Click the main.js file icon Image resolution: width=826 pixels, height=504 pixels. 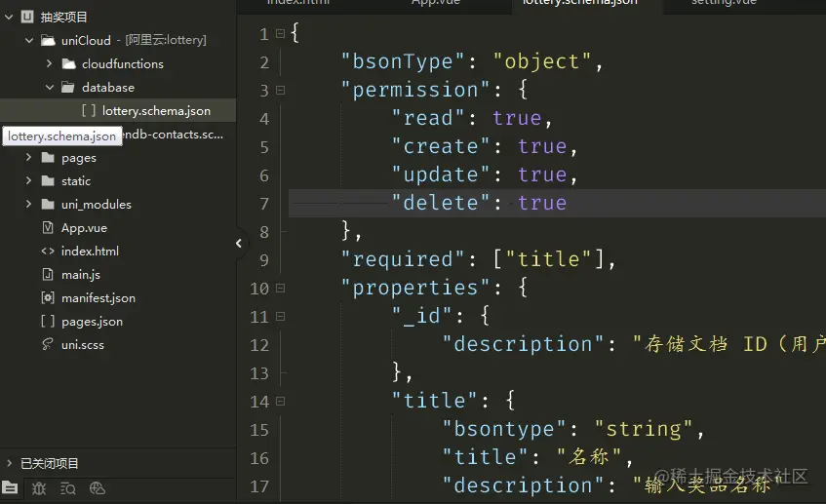(x=48, y=274)
